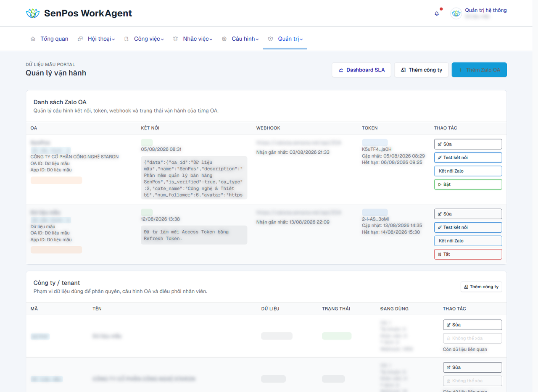Screen dimensions: 538x392
Task: Click the DỮ LIỆU column header
Action: [270, 308]
